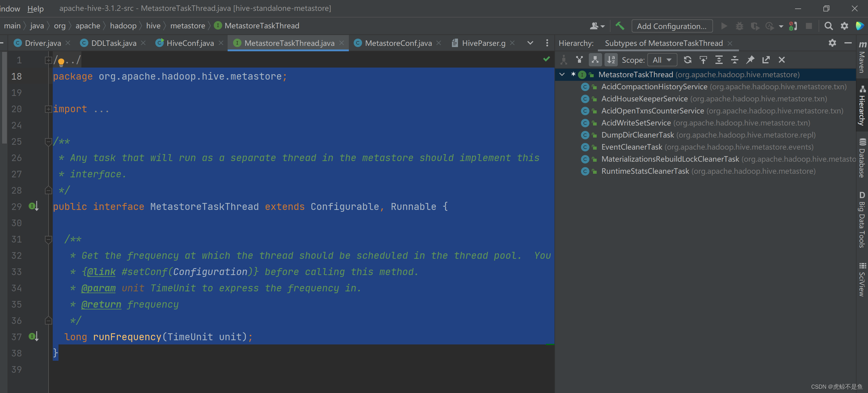868x393 pixels.
Task: Click apache in breadcrumb path
Action: (x=88, y=26)
